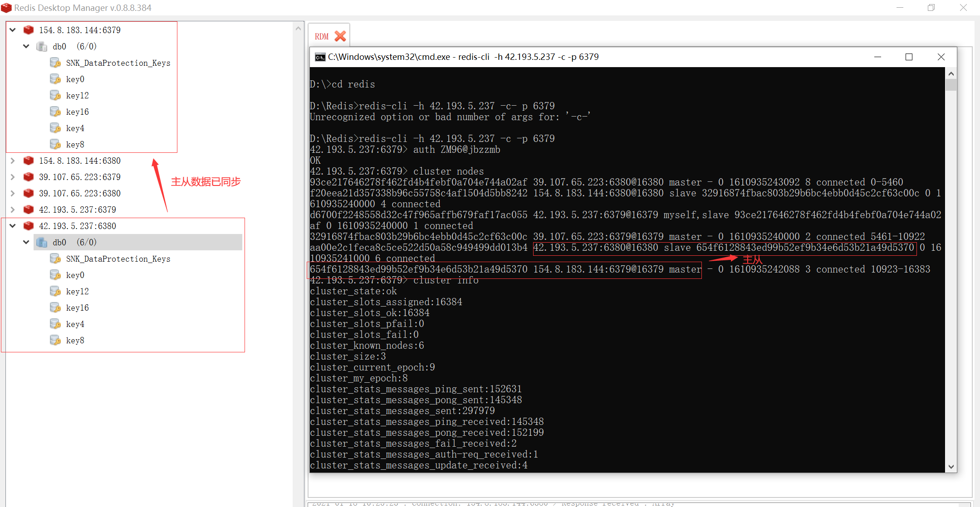
Task: Close the cmd.exe window
Action: 941,57
